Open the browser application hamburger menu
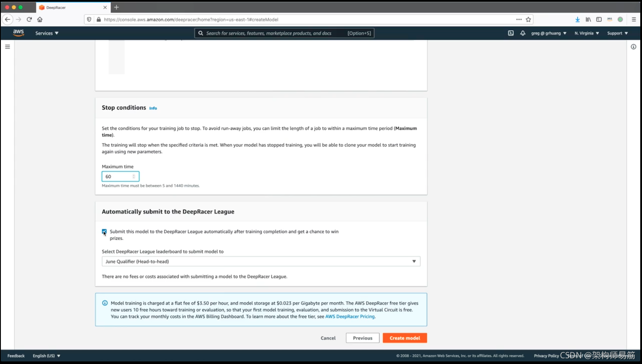Viewport: 642px width, 364px height. click(634, 19)
